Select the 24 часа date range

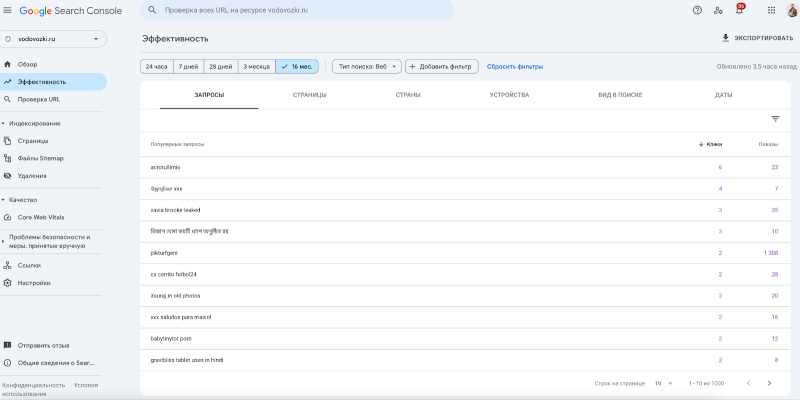(x=156, y=66)
